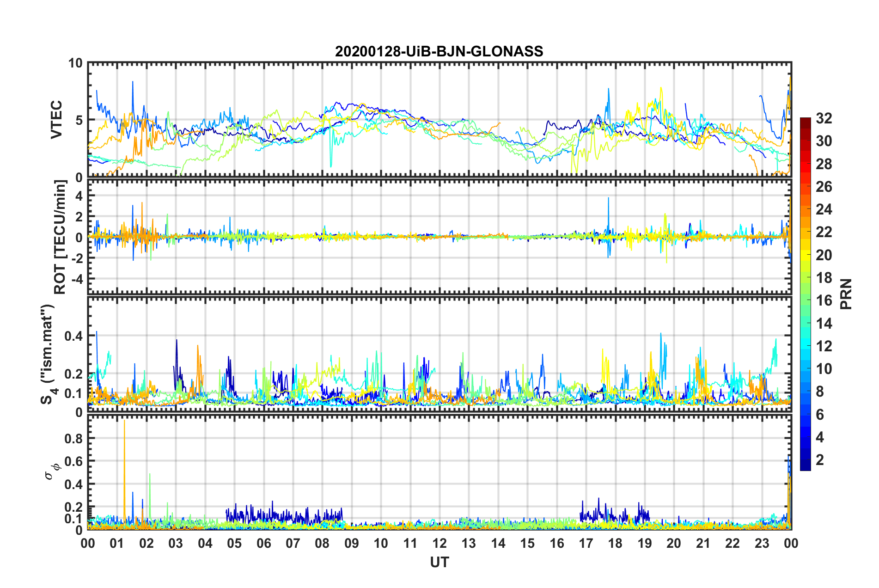This screenshot has width=879, height=588.
Task: Click colorbar tick label 30
Action: (x=824, y=141)
